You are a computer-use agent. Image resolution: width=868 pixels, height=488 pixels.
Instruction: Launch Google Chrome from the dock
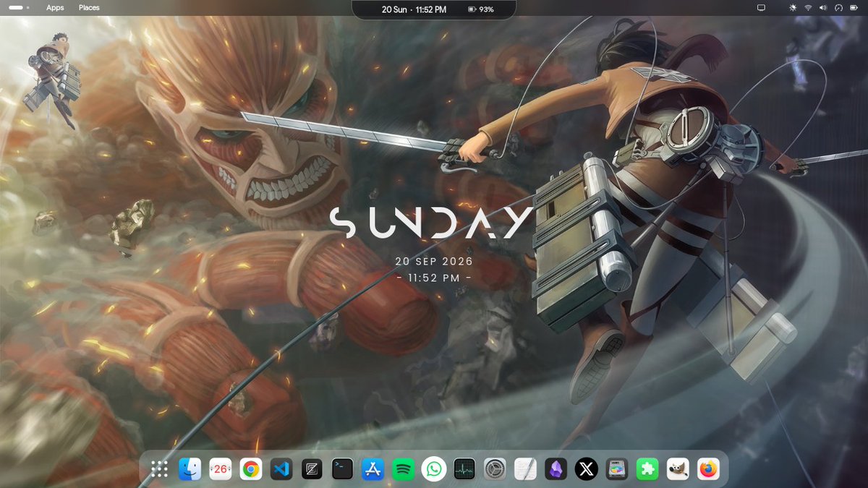[x=251, y=470]
